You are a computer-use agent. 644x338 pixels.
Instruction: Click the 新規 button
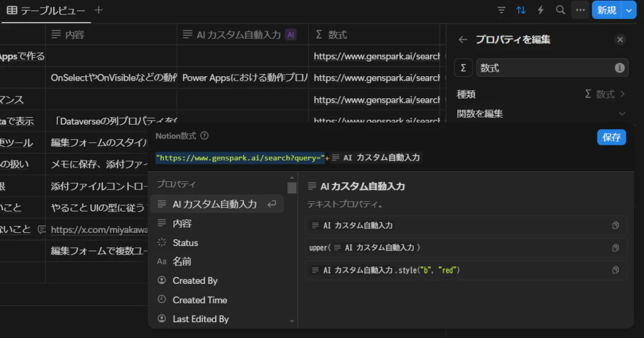pos(607,10)
